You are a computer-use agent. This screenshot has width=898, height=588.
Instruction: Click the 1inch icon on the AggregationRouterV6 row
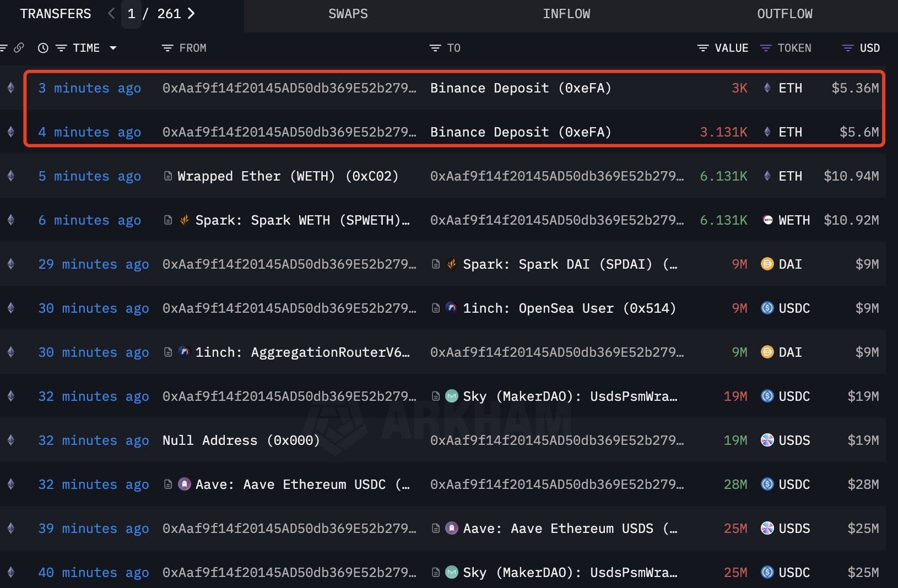(x=184, y=352)
